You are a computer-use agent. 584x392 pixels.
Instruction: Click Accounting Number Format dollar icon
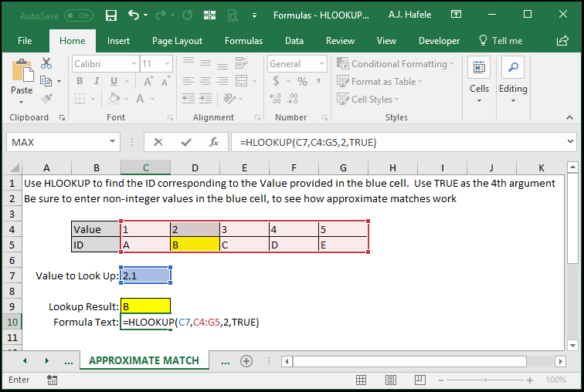276,81
